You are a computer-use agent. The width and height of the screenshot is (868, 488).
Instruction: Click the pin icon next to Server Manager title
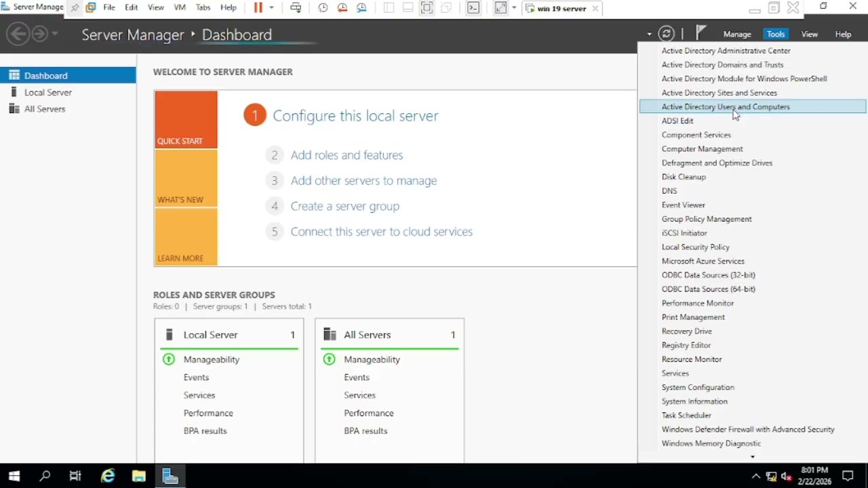pyautogui.click(x=75, y=7)
